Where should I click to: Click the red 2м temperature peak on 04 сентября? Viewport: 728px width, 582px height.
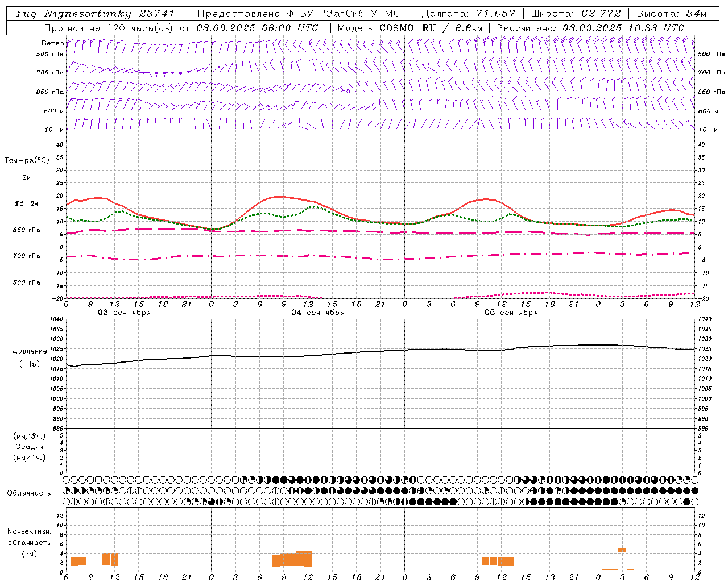click(279, 197)
